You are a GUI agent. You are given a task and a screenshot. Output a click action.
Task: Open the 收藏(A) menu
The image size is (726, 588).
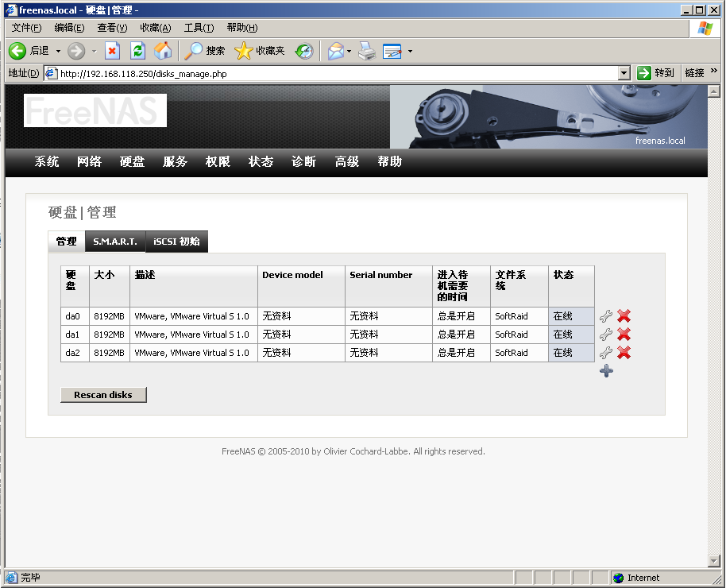coord(156,28)
